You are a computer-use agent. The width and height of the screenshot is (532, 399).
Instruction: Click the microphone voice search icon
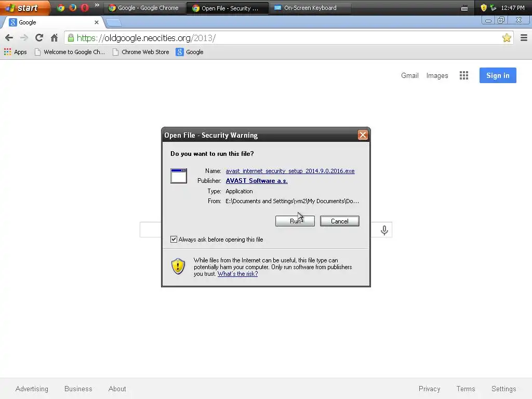pos(384,230)
